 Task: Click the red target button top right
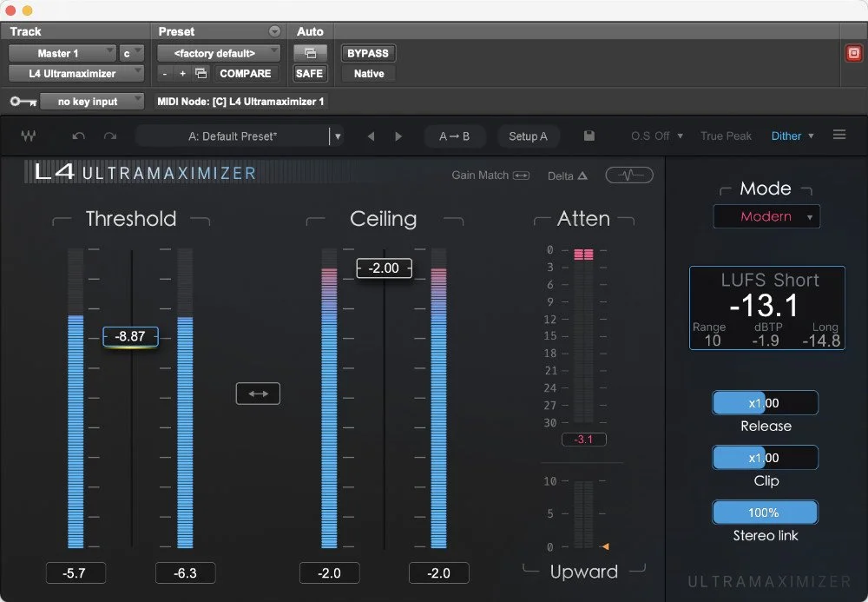tap(853, 53)
